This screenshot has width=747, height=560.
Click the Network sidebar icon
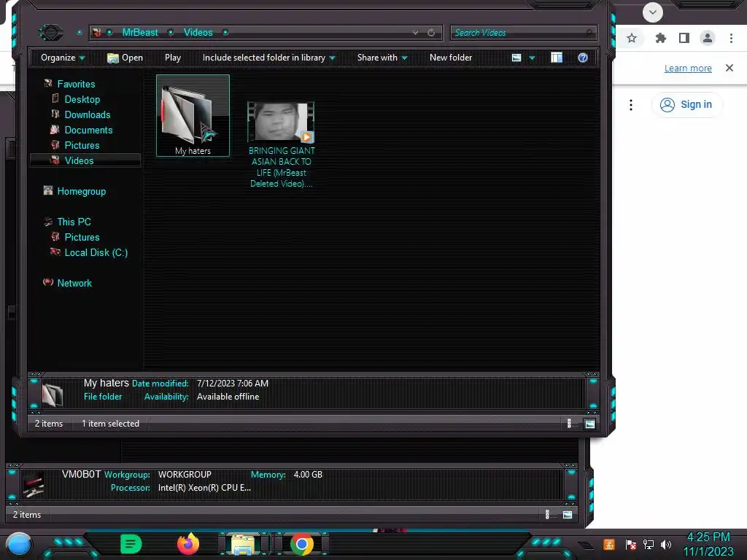[x=48, y=282]
